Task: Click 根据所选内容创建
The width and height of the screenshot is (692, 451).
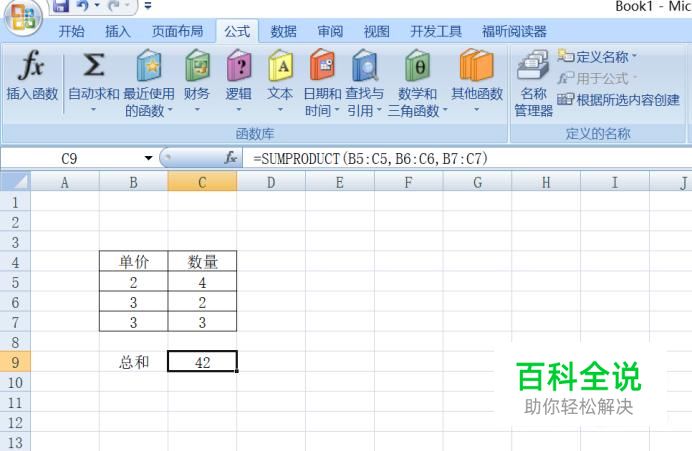Action: pyautogui.click(x=618, y=100)
